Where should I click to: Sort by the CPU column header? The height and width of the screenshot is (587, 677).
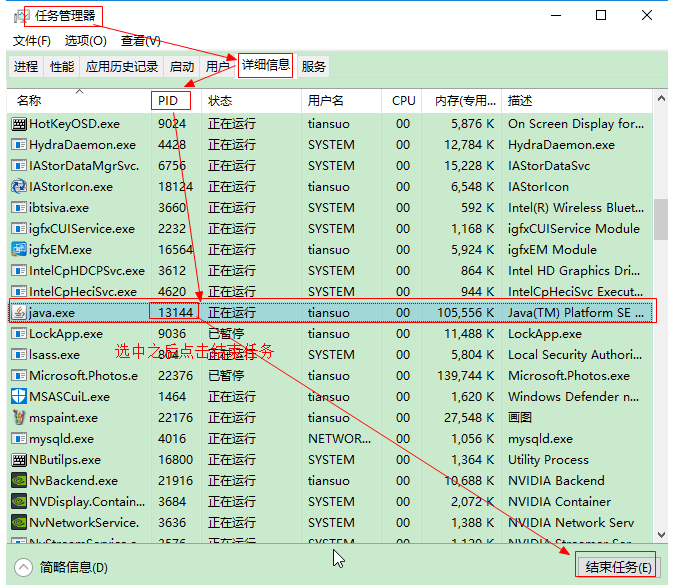[x=402, y=101]
